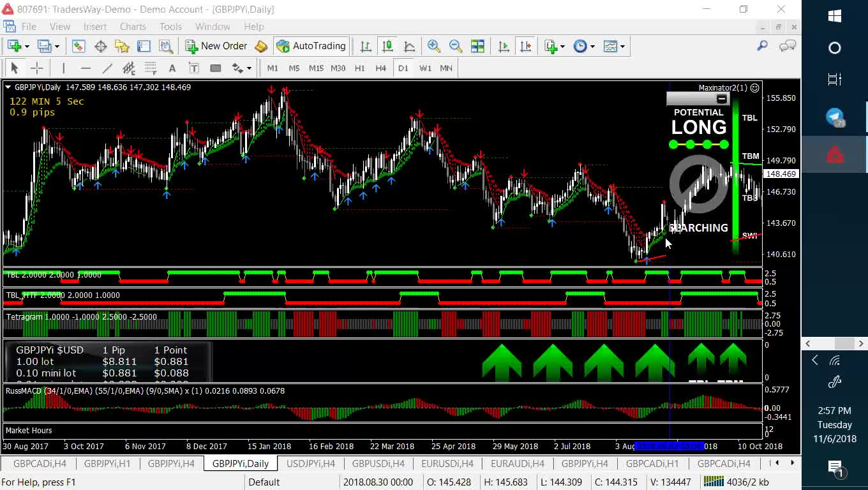Click the Default profile in status bar
This screenshot has width=868, height=490.
[x=264, y=482]
